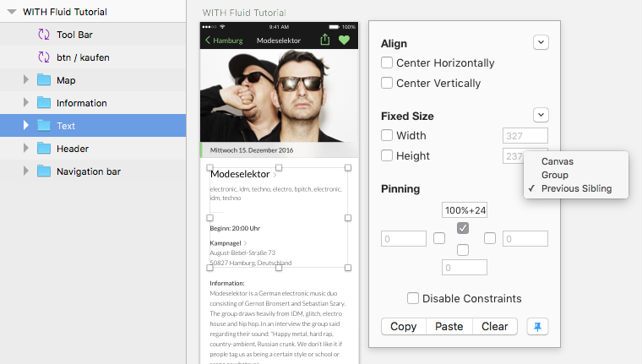
Task: Open the Fixed Size section dropdown
Action: tap(541, 115)
